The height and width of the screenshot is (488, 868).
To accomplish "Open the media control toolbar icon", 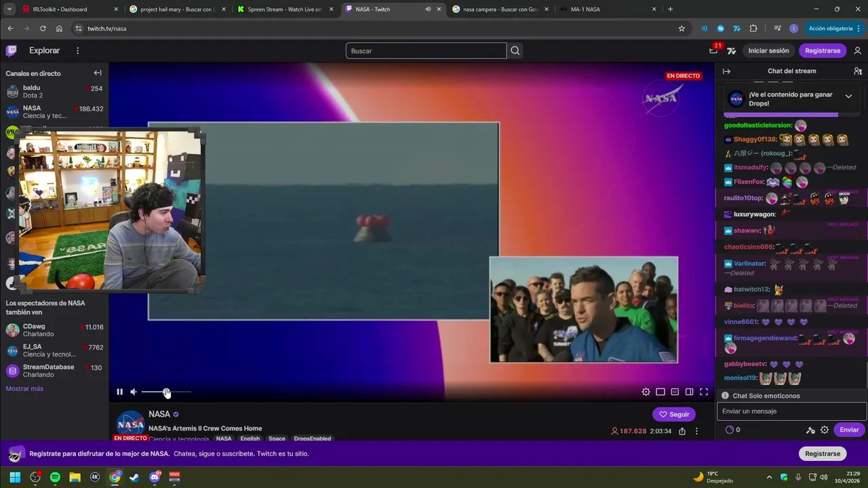I will [x=777, y=28].
